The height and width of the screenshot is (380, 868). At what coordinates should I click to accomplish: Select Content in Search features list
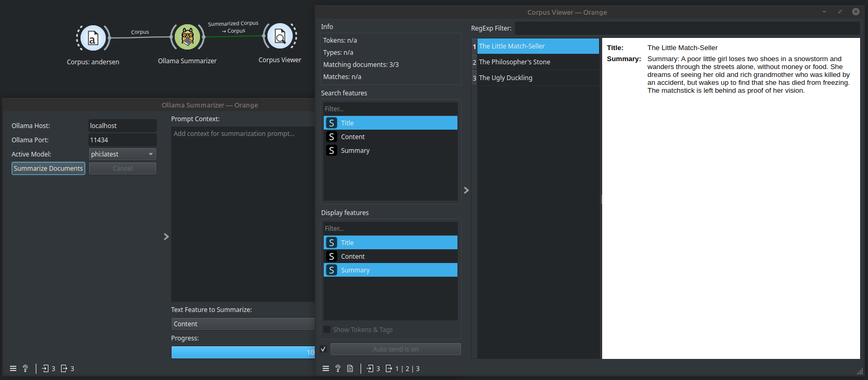tap(391, 137)
